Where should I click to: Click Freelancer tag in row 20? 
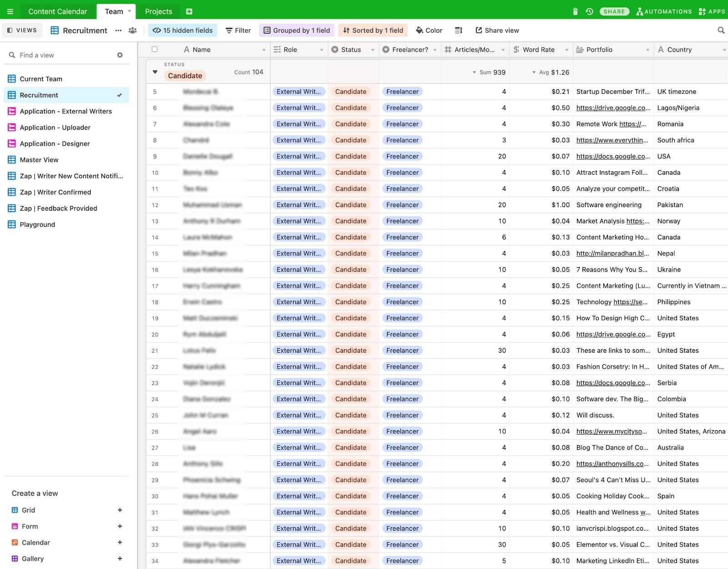pyautogui.click(x=403, y=334)
